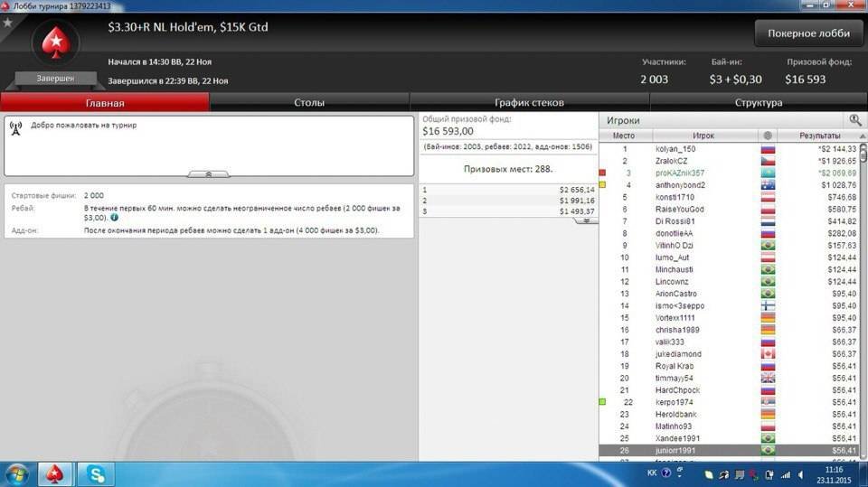The image size is (868, 487).
Task: Click the rebuy info icon after $3,00)
Action: coord(115,218)
